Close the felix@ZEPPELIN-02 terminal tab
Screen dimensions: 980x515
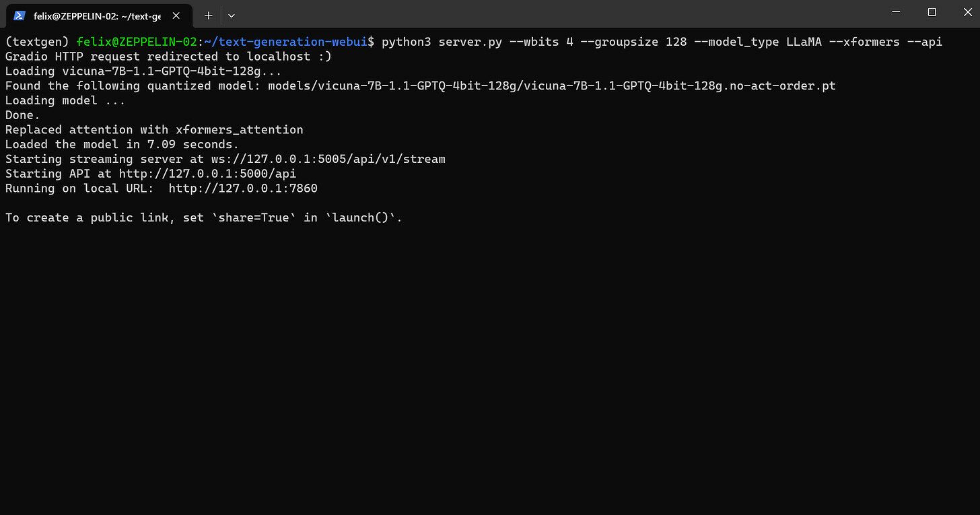(176, 15)
